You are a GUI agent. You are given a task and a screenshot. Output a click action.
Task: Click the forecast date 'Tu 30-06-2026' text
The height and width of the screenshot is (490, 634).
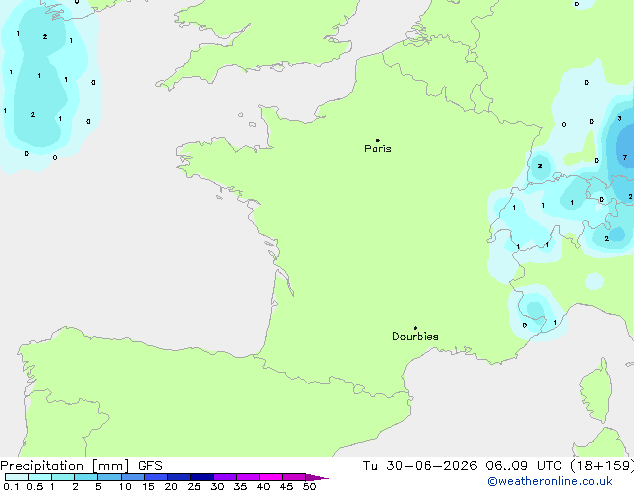tap(420, 466)
